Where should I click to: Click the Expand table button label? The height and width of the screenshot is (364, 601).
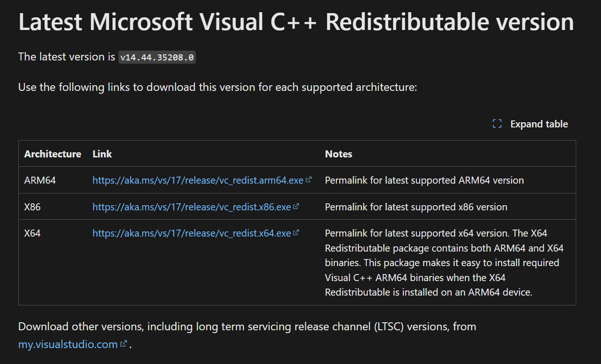(539, 124)
